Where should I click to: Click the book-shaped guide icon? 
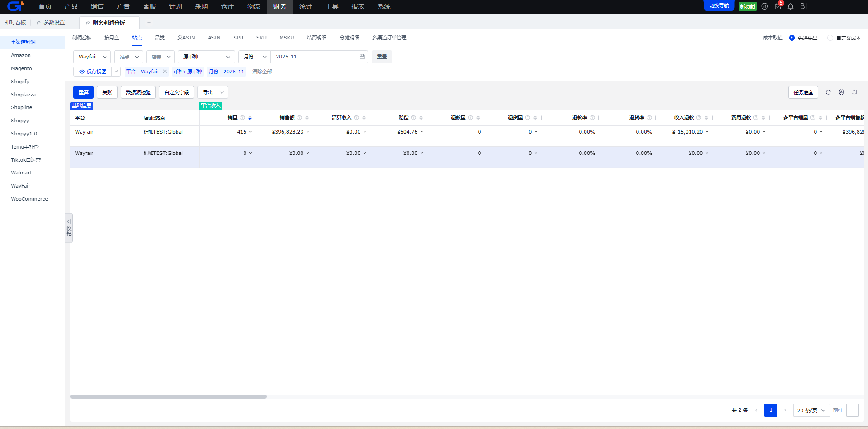[854, 92]
